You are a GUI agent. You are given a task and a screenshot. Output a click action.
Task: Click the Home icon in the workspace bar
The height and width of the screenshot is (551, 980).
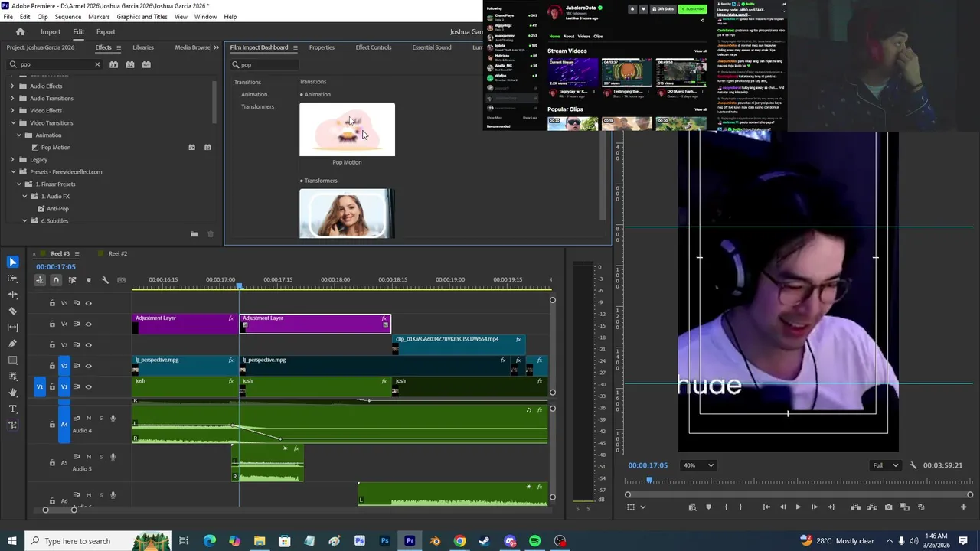(21, 32)
